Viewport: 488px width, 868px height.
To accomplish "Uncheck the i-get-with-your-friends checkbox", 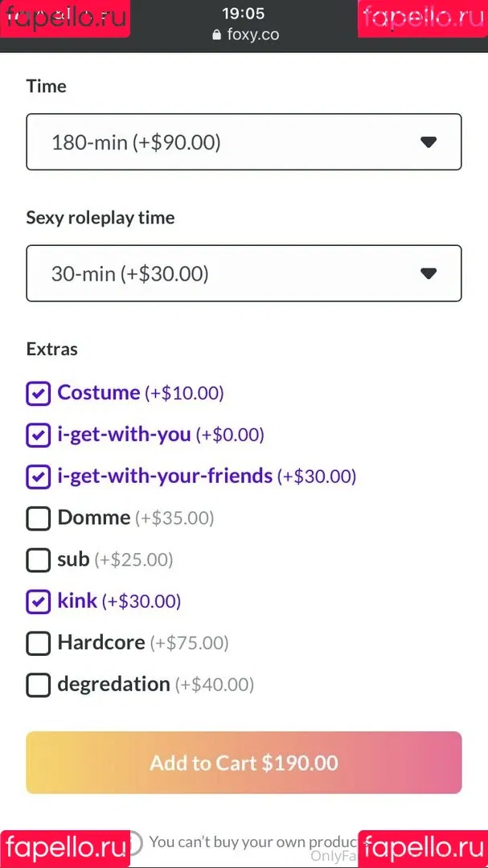I will (x=39, y=477).
